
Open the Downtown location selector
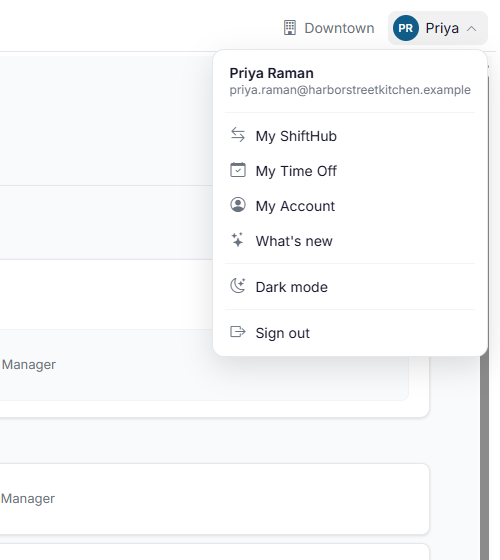(329, 28)
